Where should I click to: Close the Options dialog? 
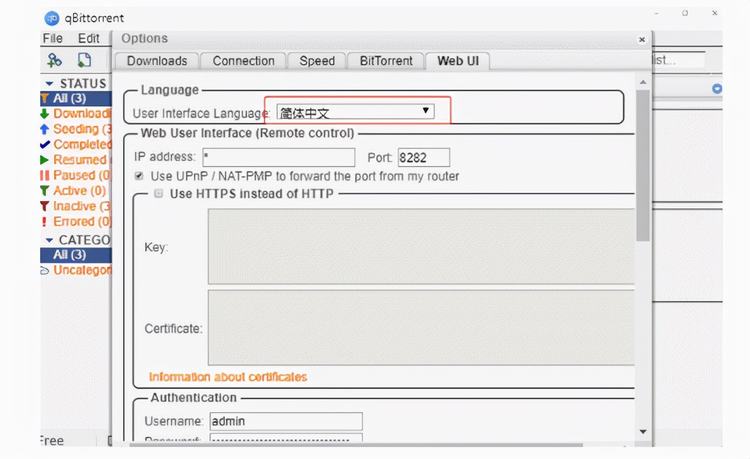coord(642,40)
